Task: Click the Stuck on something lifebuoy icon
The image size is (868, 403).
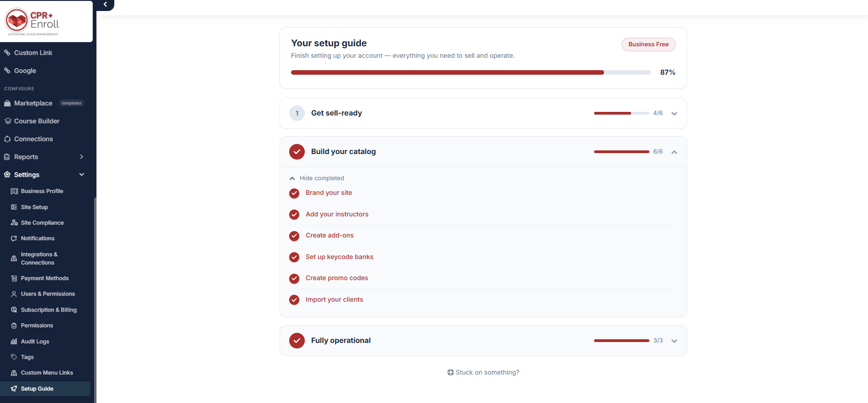Action: tap(451, 372)
